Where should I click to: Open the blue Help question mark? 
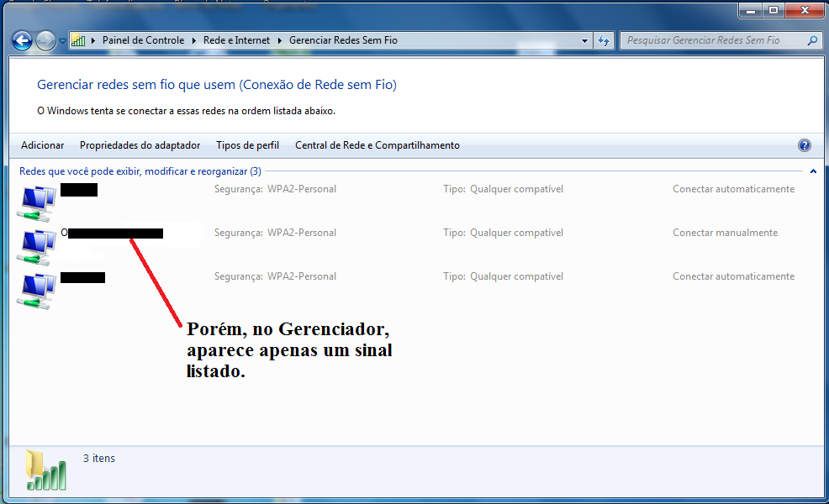tap(804, 145)
